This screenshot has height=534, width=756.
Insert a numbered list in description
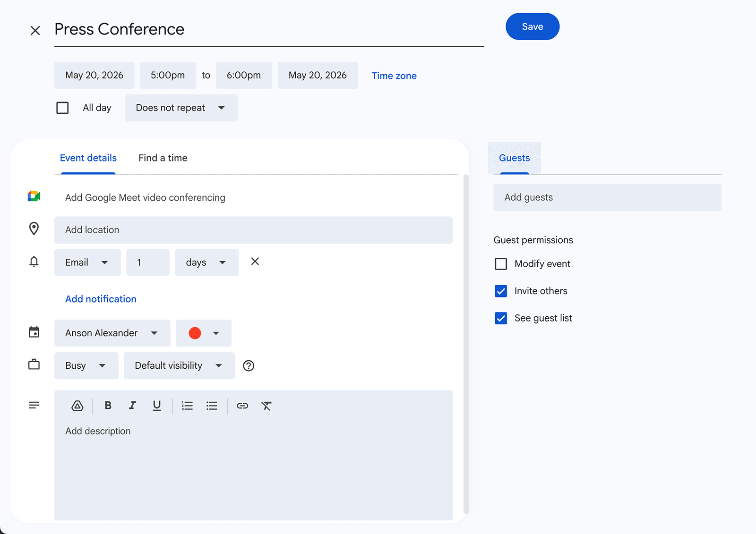pos(187,406)
